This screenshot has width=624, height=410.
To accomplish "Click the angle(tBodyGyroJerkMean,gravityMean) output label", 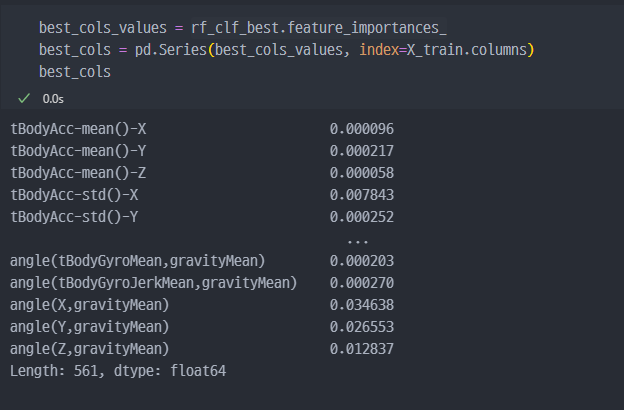I will coord(154,283).
